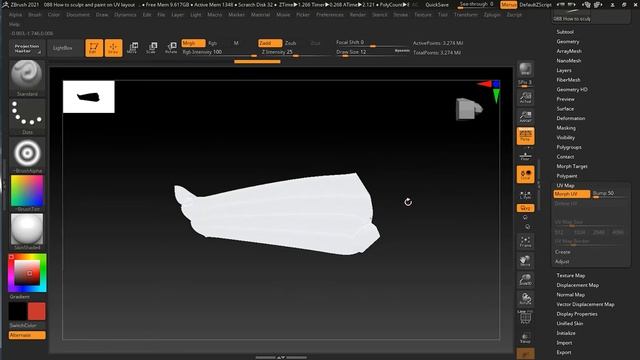The image size is (640, 360).
Task: Activate Draw mode button
Action: [x=113, y=48]
